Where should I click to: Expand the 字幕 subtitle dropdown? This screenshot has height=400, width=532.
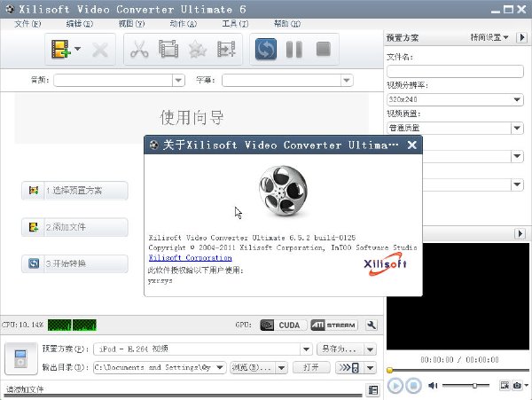[x=347, y=81]
